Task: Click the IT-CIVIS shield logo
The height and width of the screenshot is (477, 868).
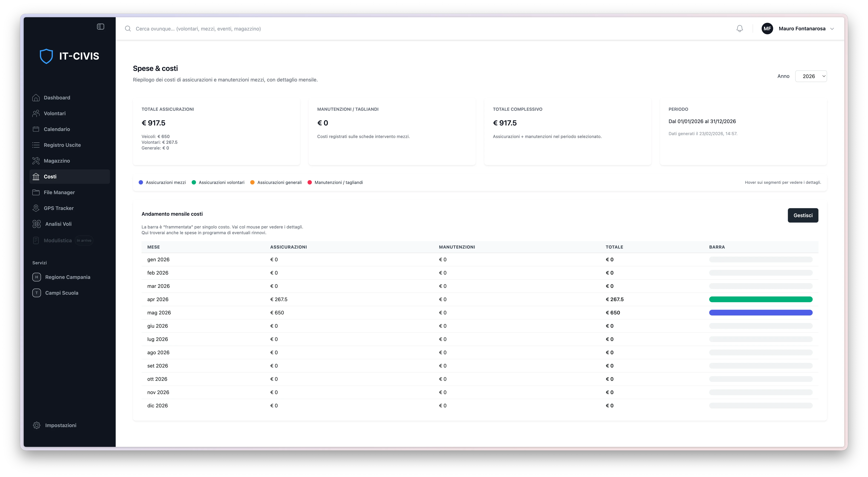Action: [x=47, y=56]
